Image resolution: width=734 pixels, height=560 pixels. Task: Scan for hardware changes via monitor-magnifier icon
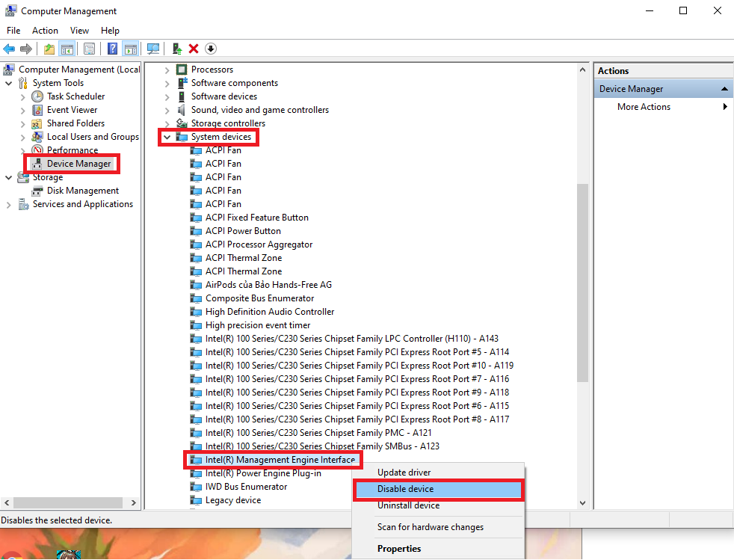153,49
